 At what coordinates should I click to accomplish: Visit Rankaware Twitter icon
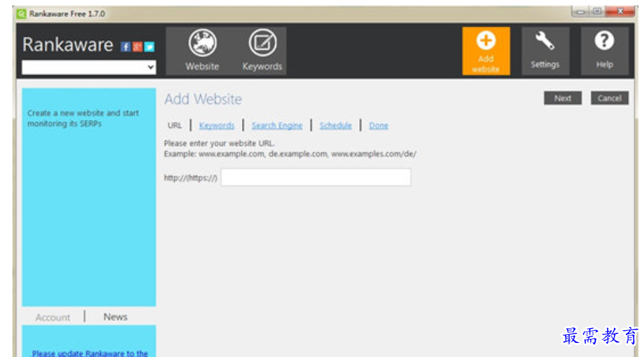[149, 47]
